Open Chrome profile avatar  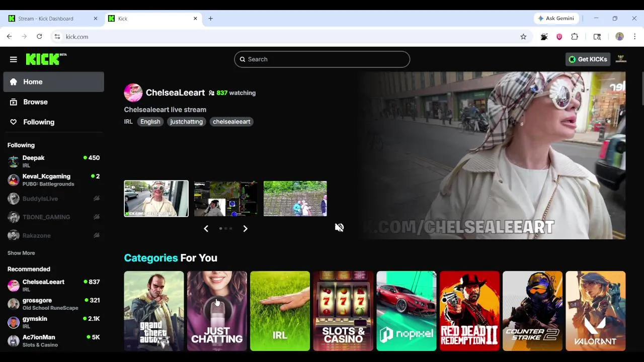coord(619,37)
